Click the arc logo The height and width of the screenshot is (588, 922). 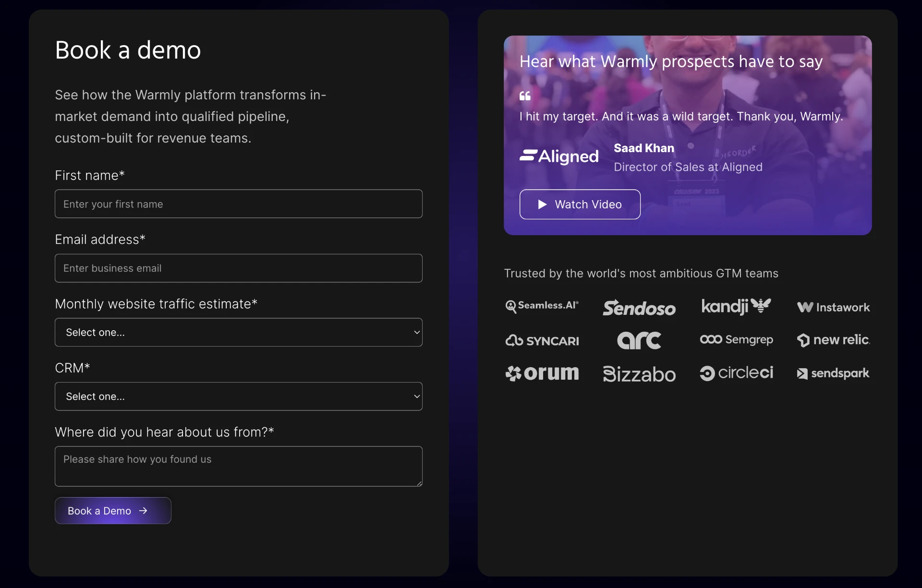click(x=639, y=340)
